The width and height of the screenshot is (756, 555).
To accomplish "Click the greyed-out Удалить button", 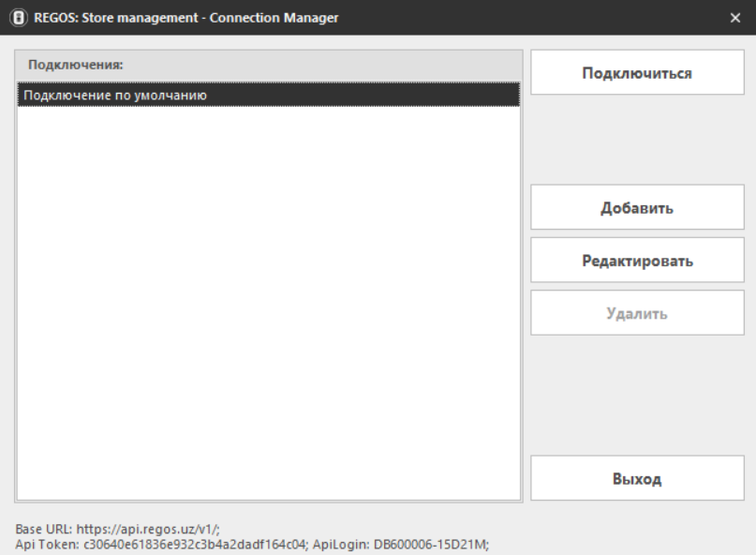I will 637,313.
